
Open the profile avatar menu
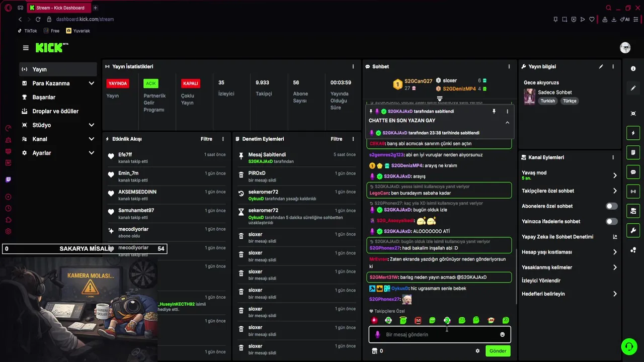pyautogui.click(x=625, y=48)
